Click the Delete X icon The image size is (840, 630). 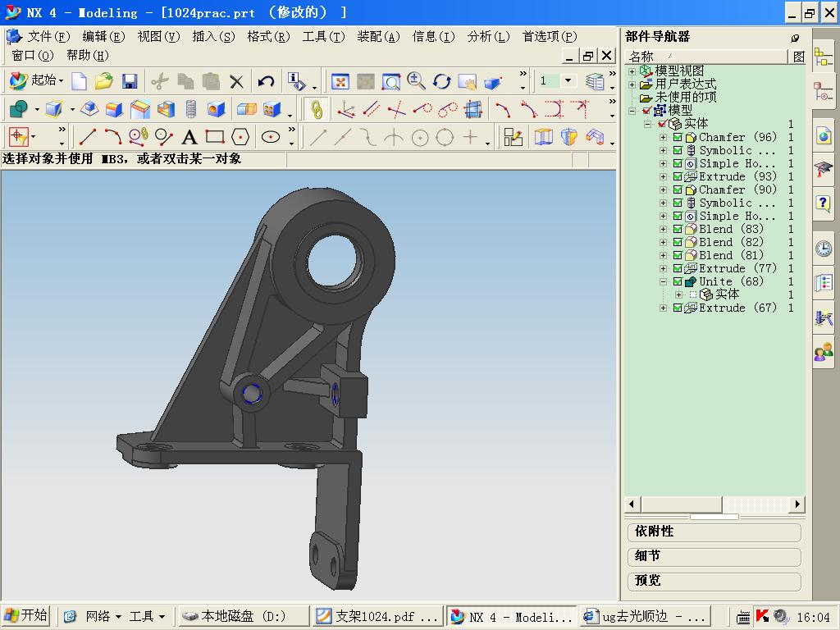(236, 81)
